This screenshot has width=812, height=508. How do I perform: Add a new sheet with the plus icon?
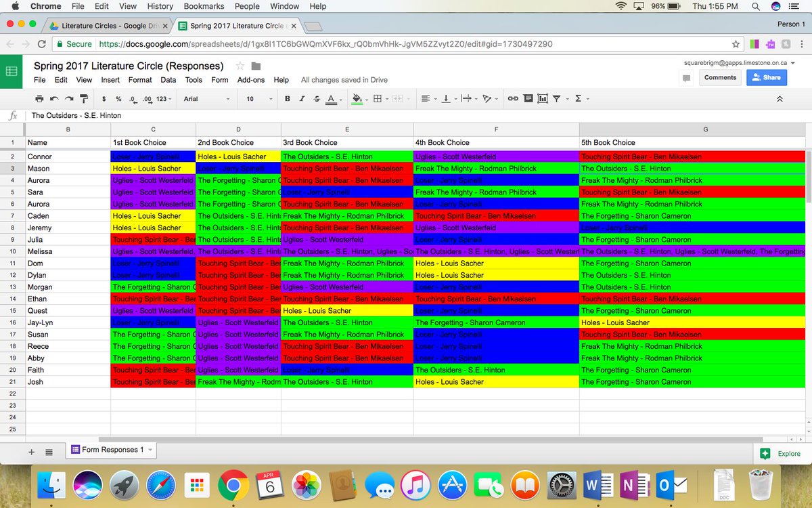tap(31, 452)
